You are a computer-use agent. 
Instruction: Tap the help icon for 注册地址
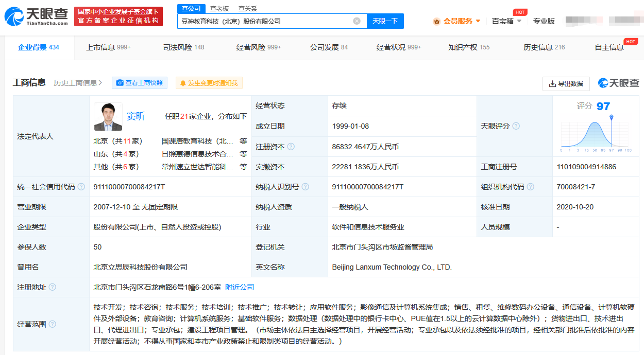(x=53, y=287)
